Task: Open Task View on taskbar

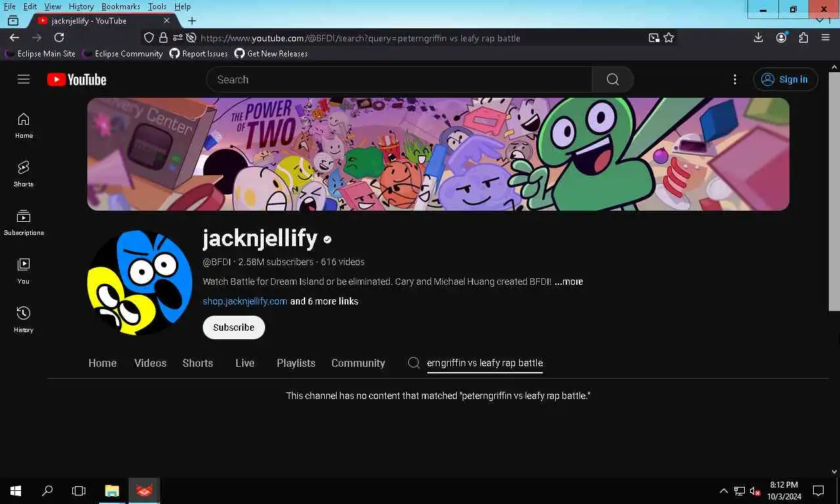Action: (x=79, y=491)
